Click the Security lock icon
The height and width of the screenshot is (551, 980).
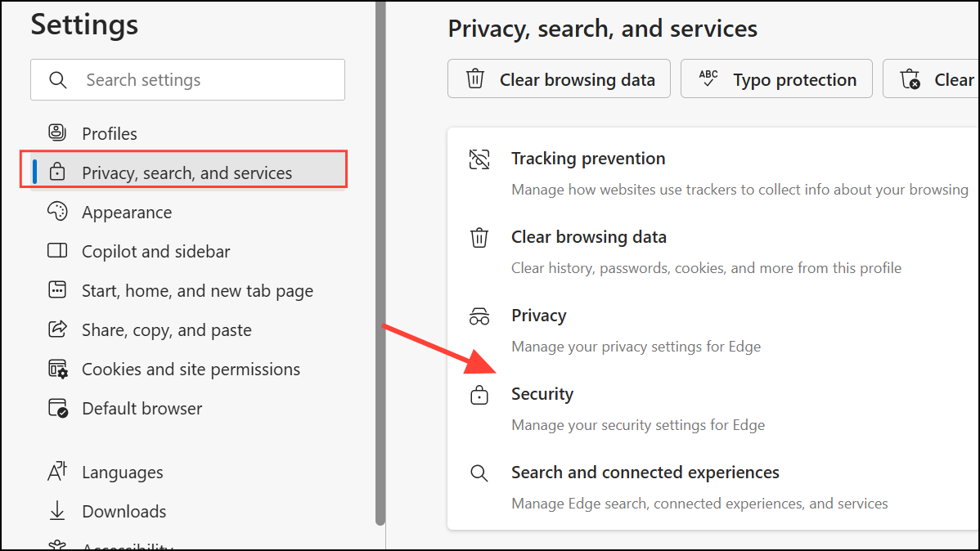click(479, 394)
